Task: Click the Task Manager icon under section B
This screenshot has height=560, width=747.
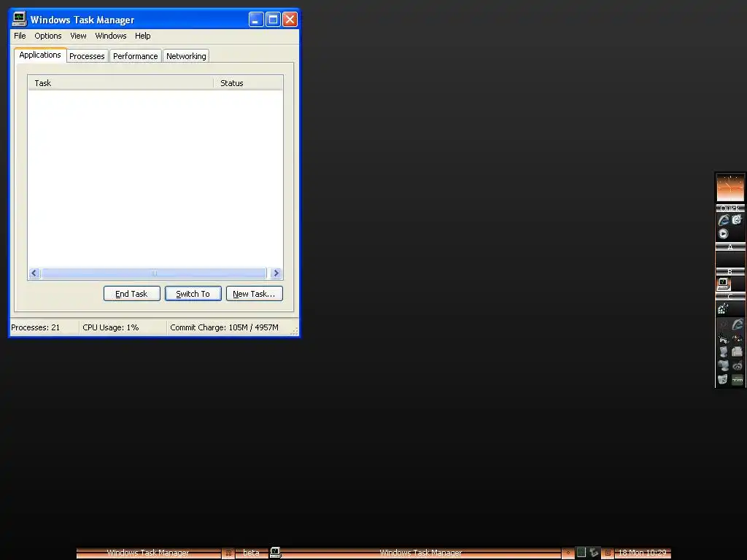Action: point(724,284)
